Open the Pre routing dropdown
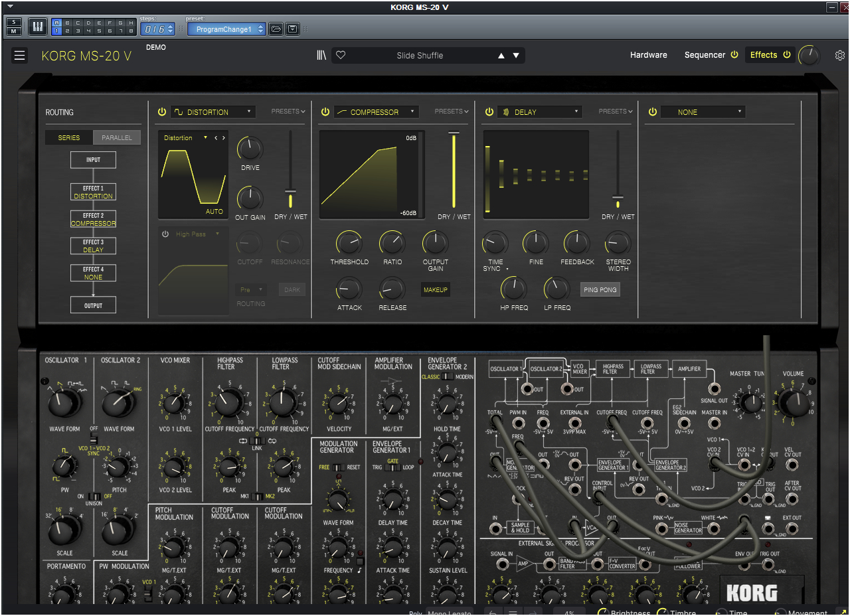This screenshot has width=850, height=616. (252, 290)
